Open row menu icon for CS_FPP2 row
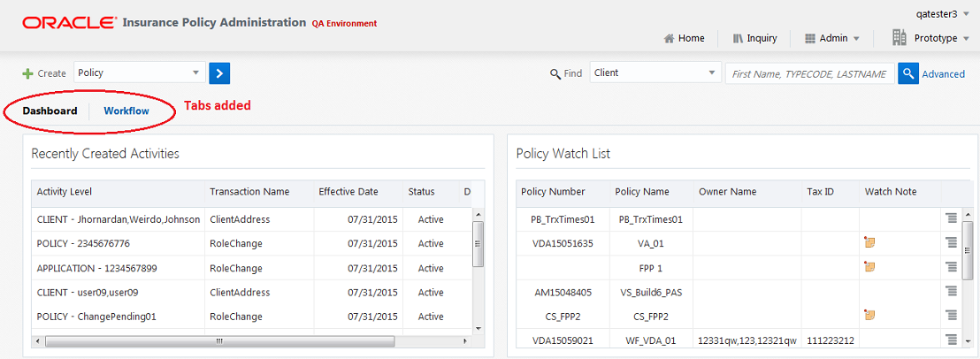Image resolution: width=980 pixels, height=359 pixels. 951,316
